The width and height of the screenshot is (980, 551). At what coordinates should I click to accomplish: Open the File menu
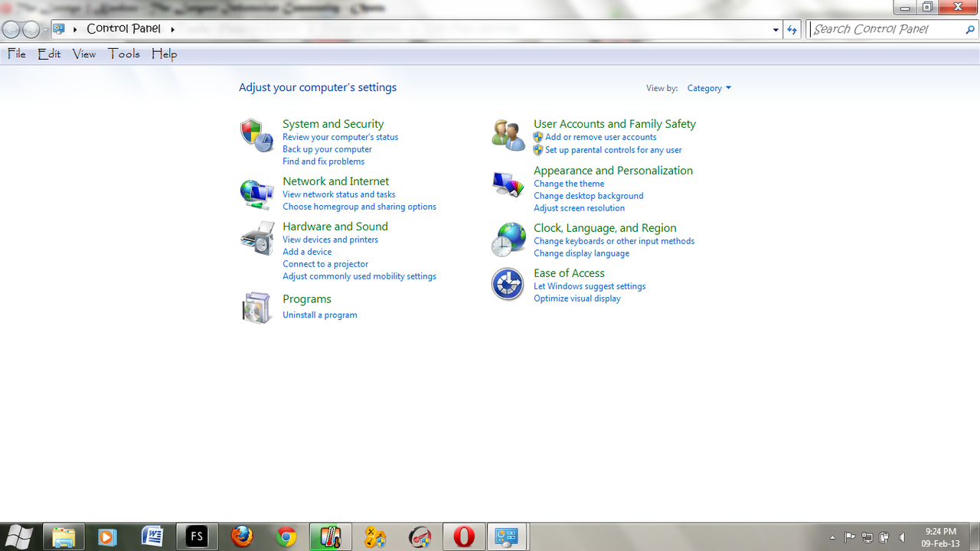(17, 54)
